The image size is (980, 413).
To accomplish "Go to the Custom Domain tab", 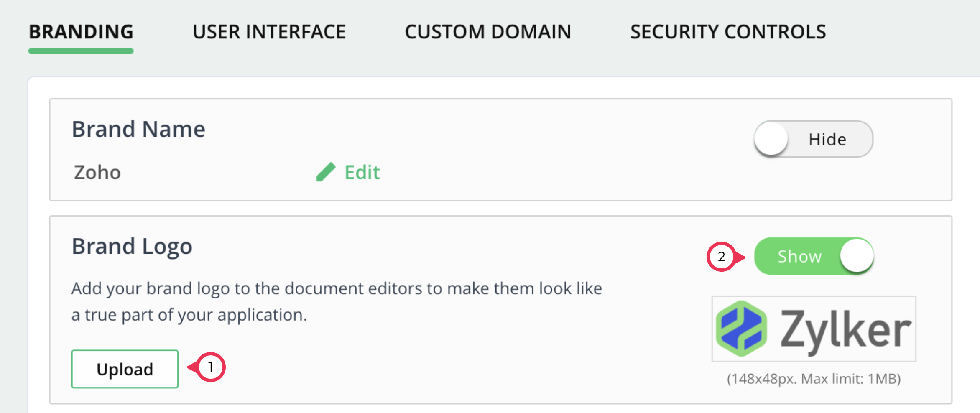I will point(488,32).
